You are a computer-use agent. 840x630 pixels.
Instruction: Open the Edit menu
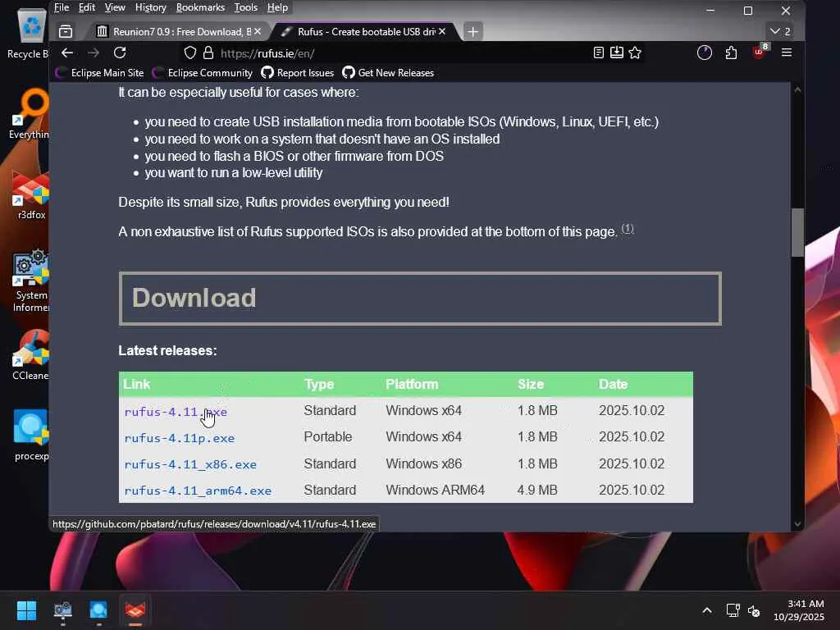click(87, 7)
